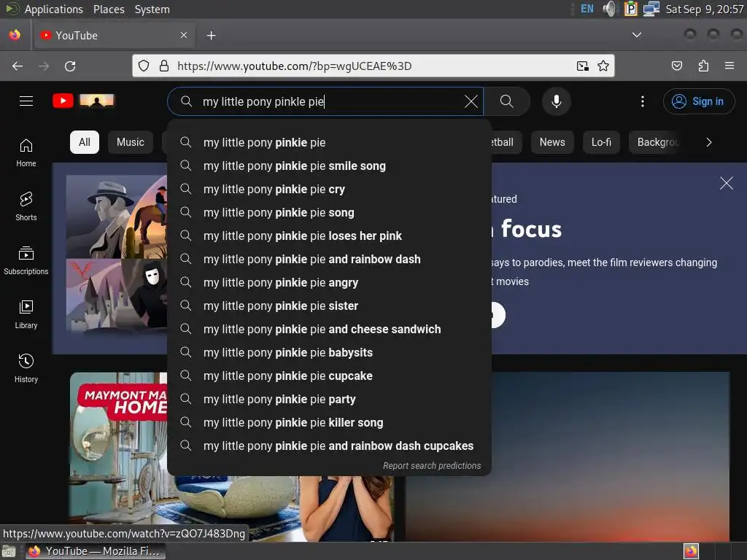Clear the search query with X
Screen dimensions: 747x560
click(x=471, y=101)
